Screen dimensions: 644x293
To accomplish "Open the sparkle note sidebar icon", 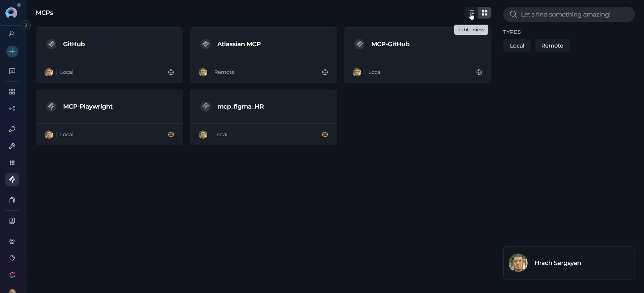I will point(12,221).
